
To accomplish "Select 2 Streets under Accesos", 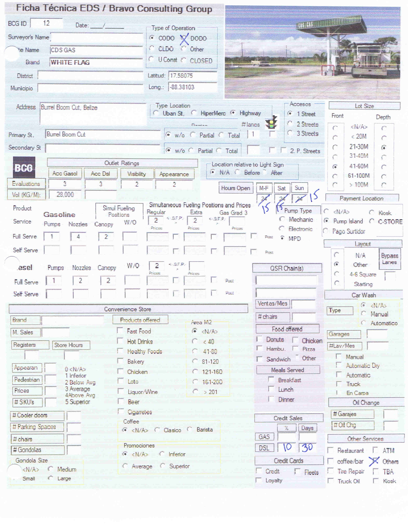I will [x=290, y=124].
